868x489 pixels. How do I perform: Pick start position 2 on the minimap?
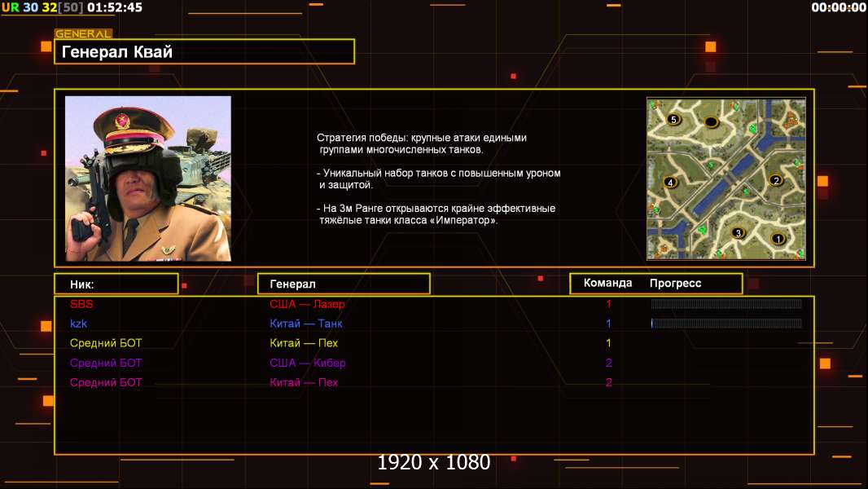coord(775,180)
